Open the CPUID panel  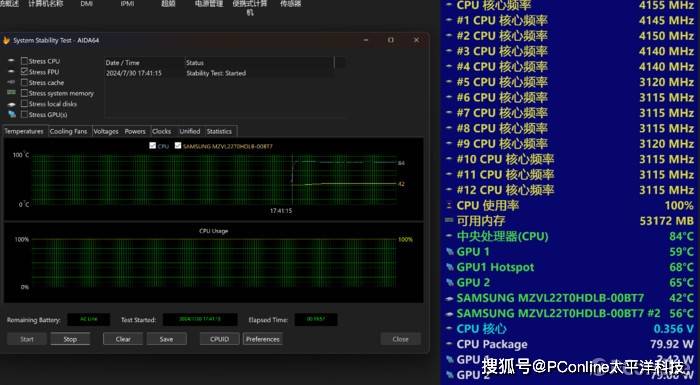click(219, 339)
